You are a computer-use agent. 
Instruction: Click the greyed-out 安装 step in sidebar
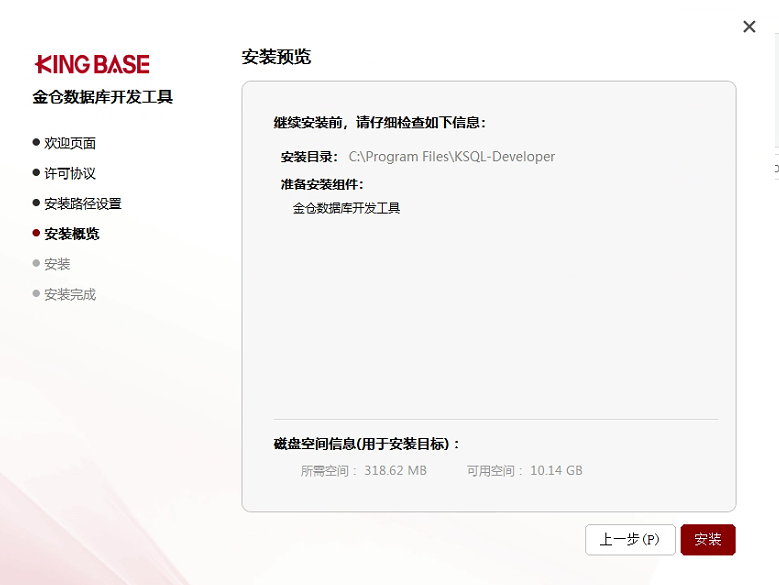click(x=57, y=264)
